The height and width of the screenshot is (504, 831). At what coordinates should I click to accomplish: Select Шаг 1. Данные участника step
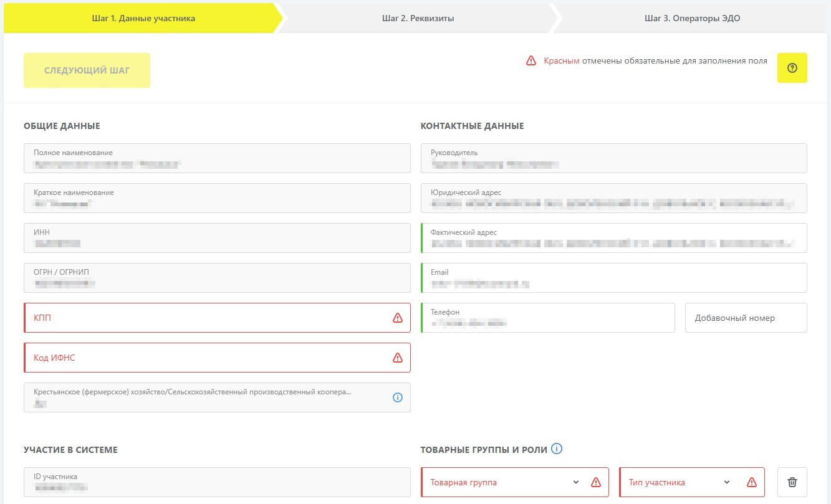pyautogui.click(x=143, y=18)
